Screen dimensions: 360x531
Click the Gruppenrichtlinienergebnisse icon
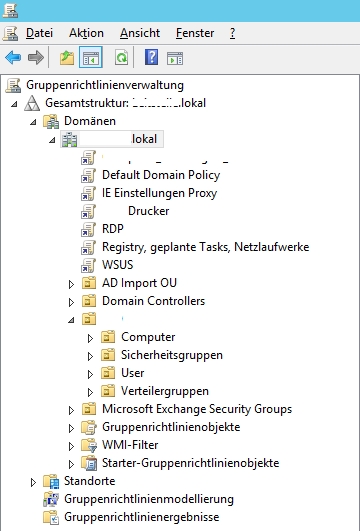[51, 517]
